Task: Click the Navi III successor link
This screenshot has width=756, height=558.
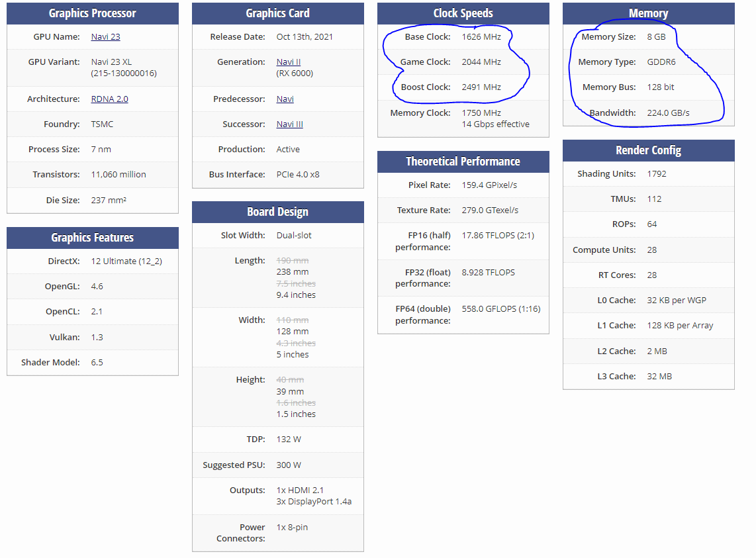Action: coord(290,124)
